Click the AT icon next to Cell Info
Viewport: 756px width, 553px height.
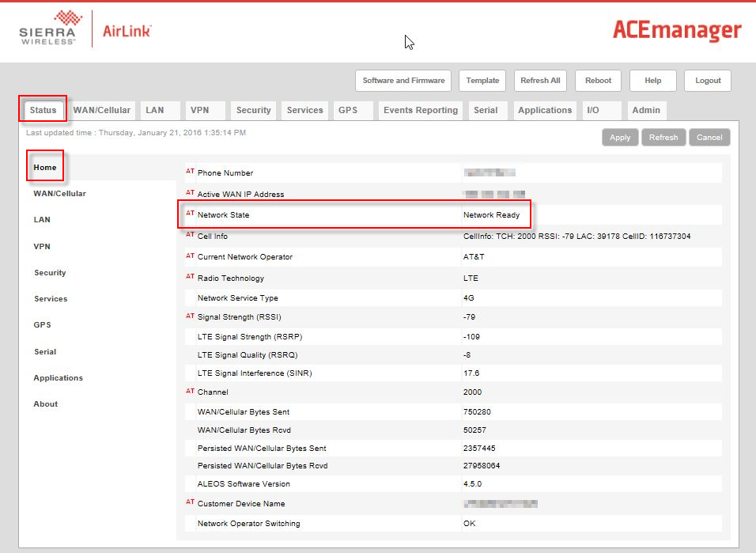190,235
